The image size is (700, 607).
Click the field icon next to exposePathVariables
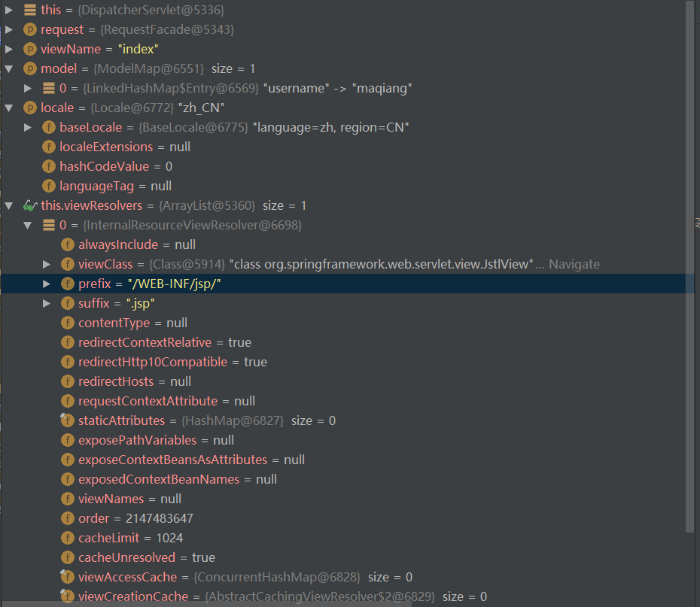pos(68,440)
